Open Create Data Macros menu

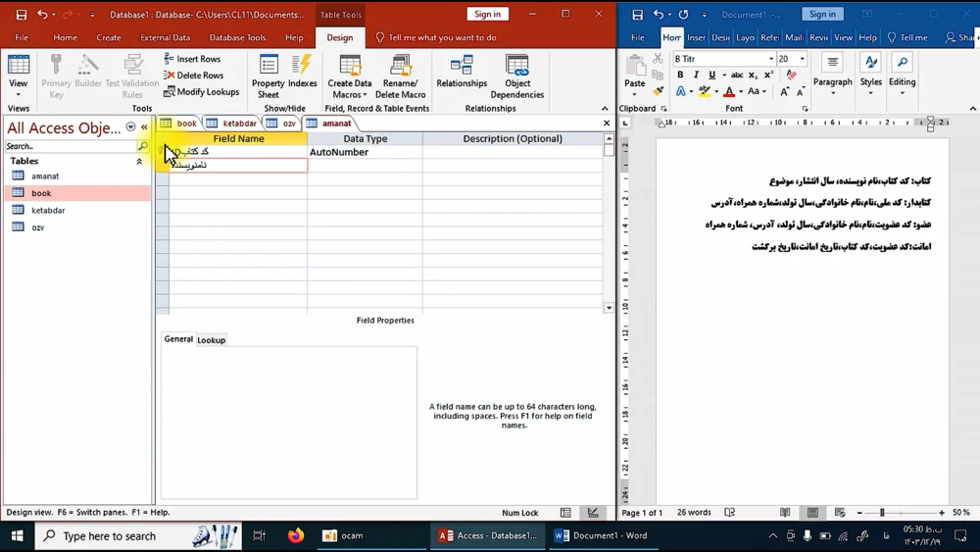point(350,76)
